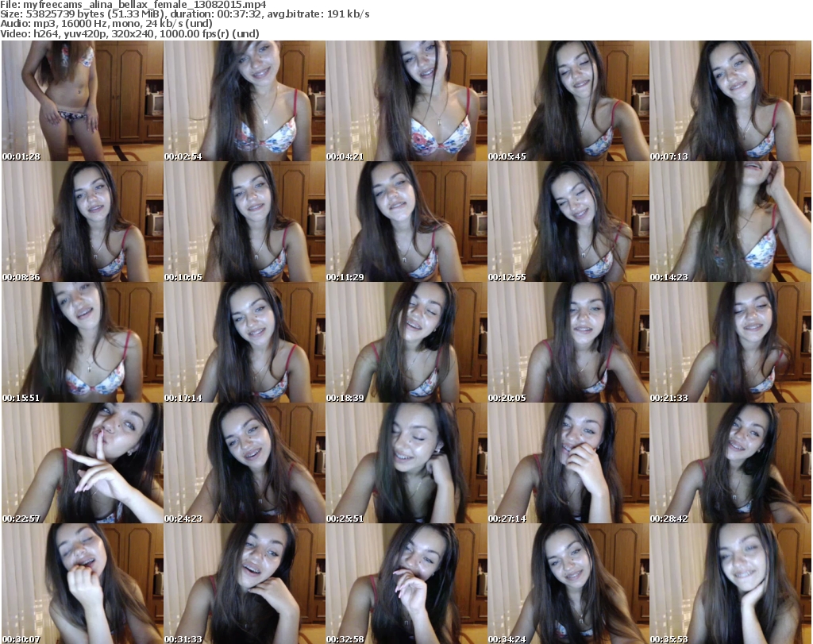Select the thumbnail stamped 00:21:33

[x=730, y=342]
